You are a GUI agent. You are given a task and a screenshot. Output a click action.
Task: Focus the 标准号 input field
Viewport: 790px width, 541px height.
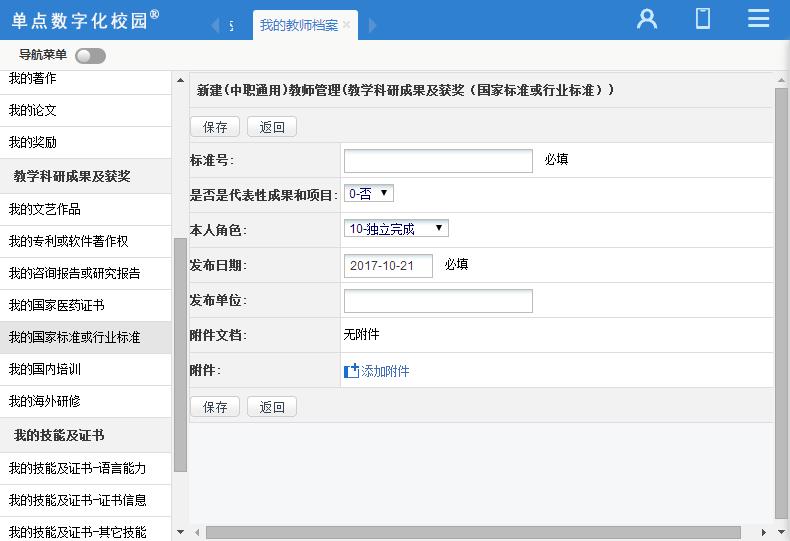438,161
